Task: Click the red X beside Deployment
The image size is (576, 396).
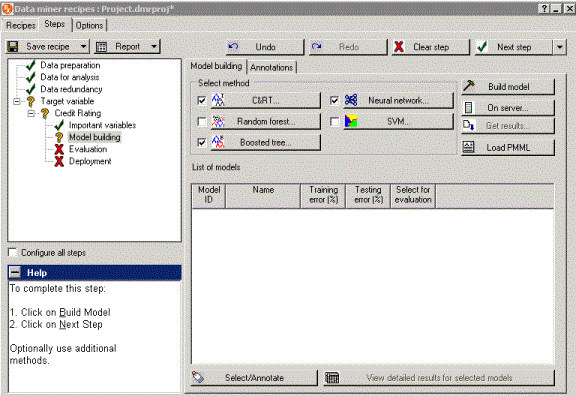Action: [x=59, y=161]
